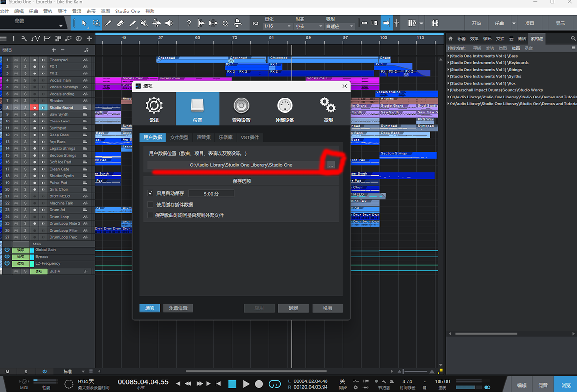Search the browser with magnifier icon
Screen dimensions: 577x392
573,38
